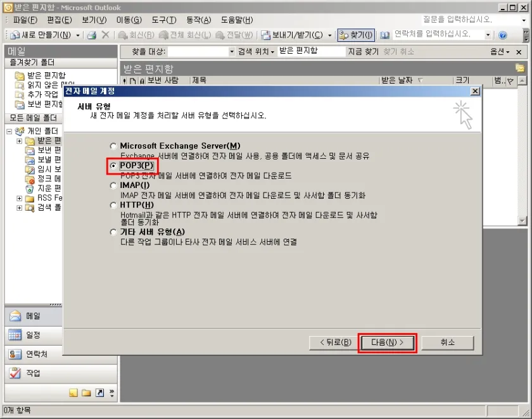Select 기타 서버 유형(A) radio option
This screenshot has width=532, height=419.
(x=113, y=232)
